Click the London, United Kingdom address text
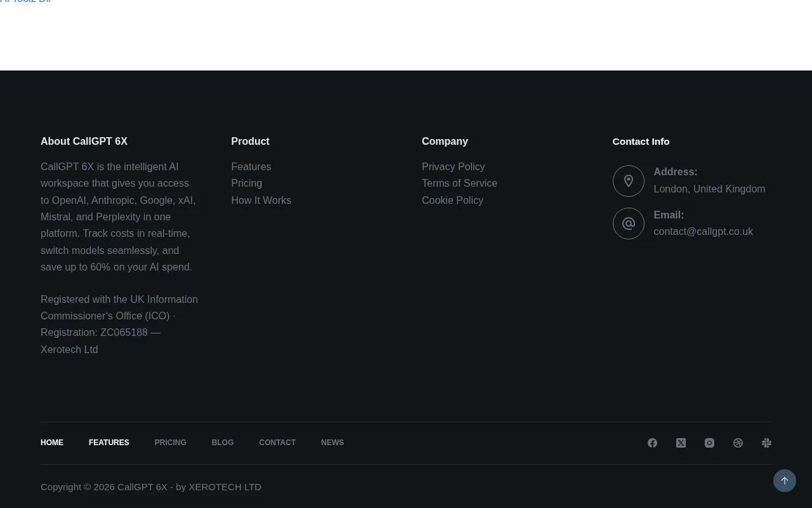This screenshot has width=812, height=508. (x=709, y=189)
